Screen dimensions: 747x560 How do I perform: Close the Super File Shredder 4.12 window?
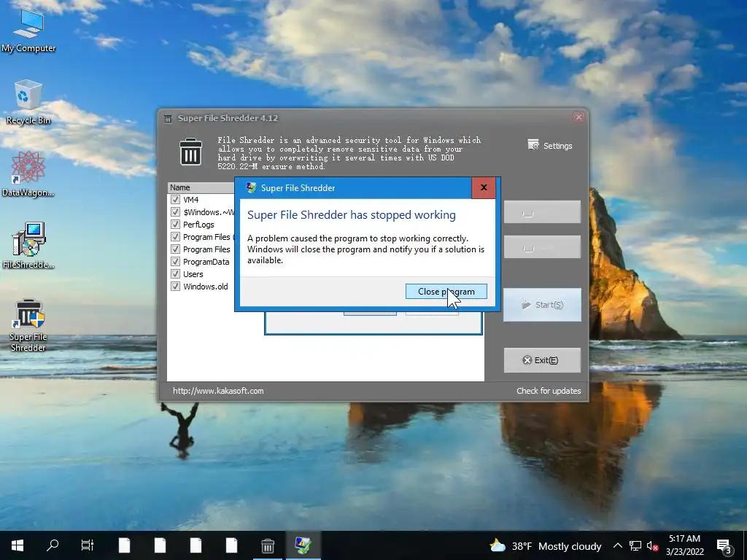pos(578,117)
